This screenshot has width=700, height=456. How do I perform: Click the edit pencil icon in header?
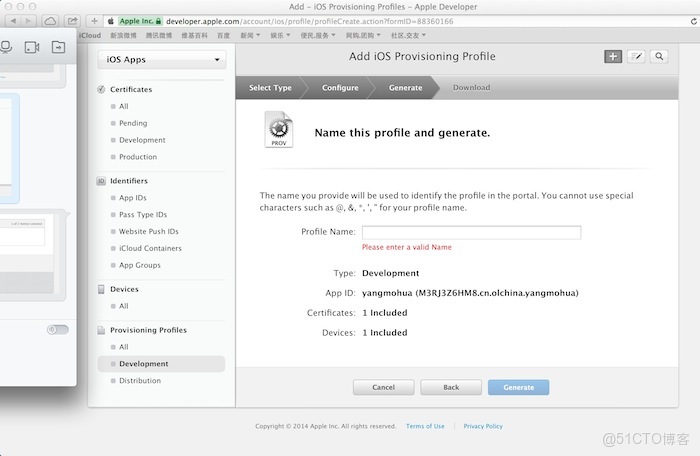[x=636, y=56]
